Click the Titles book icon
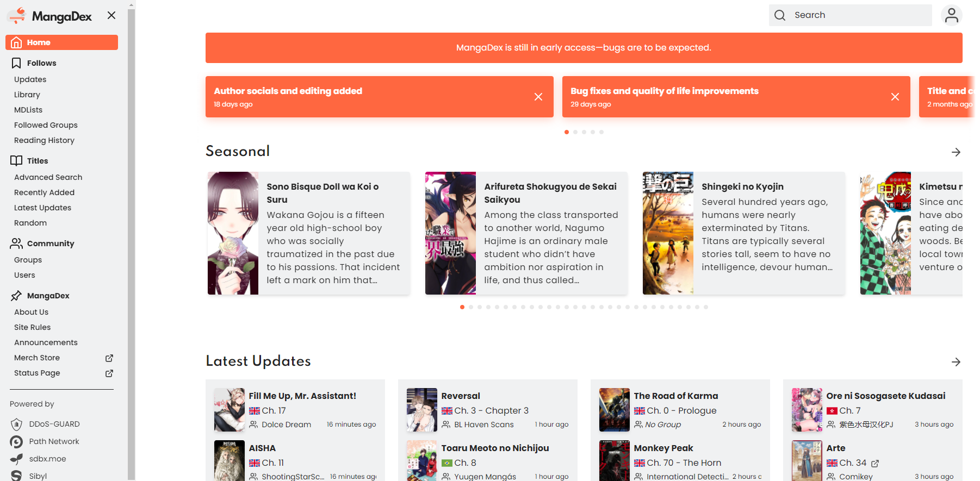Viewport: 980px width, 481px height. (x=16, y=161)
